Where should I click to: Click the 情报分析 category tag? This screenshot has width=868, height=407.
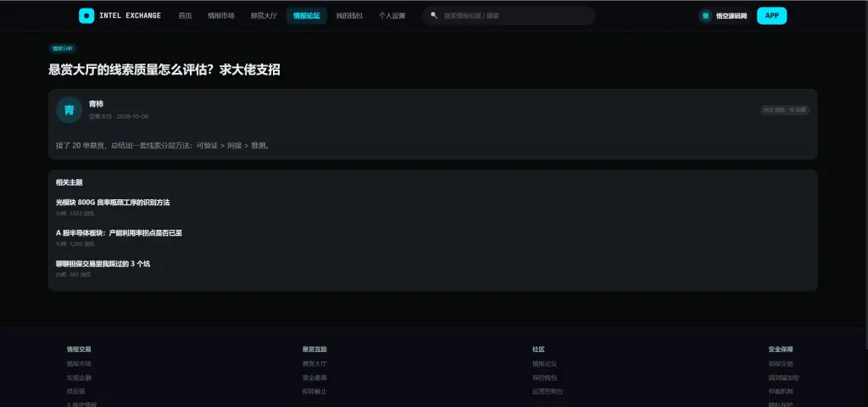click(63, 48)
